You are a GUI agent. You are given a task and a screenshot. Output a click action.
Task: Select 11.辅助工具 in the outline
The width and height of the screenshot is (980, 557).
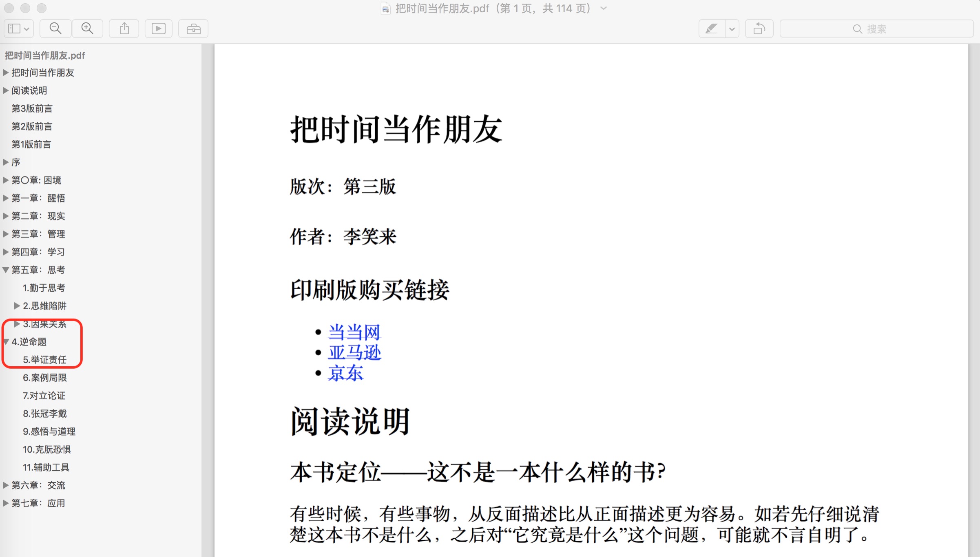(46, 467)
